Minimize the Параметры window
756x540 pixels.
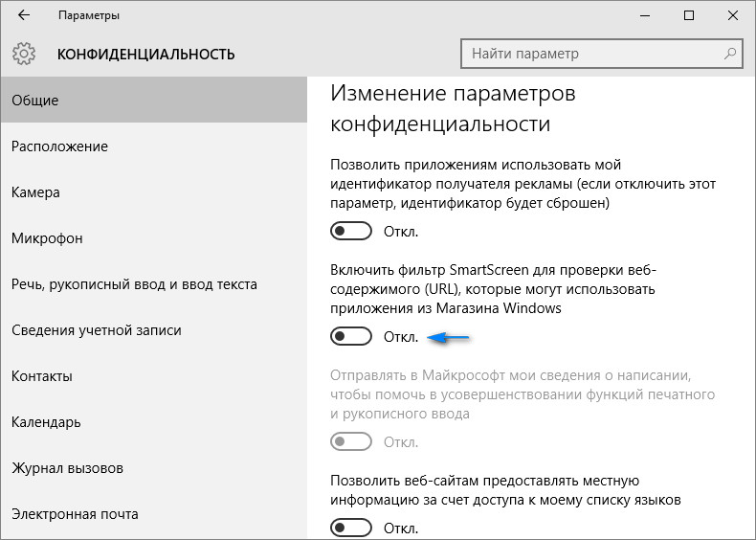pyautogui.click(x=645, y=15)
